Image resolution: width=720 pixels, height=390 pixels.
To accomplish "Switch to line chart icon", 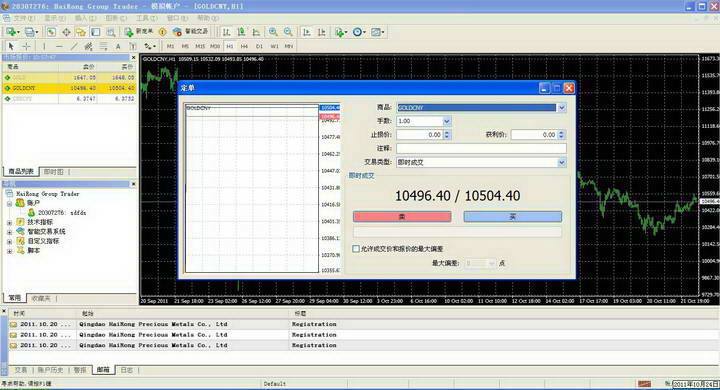I will tap(256, 32).
